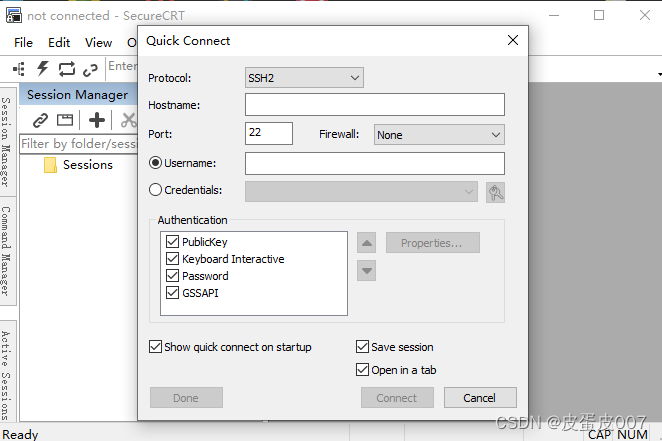Toggle the Save session checkbox
This screenshot has width=662, height=441.
[x=362, y=347]
